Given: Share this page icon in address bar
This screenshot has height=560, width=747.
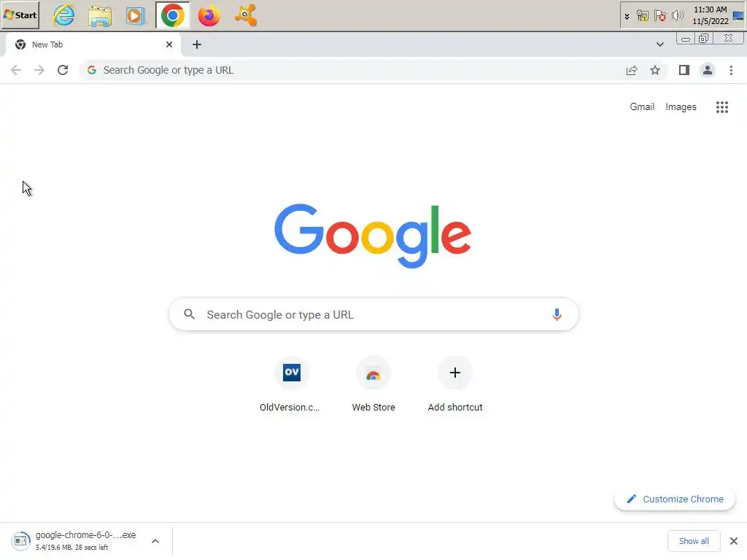Looking at the screenshot, I should coord(632,70).
